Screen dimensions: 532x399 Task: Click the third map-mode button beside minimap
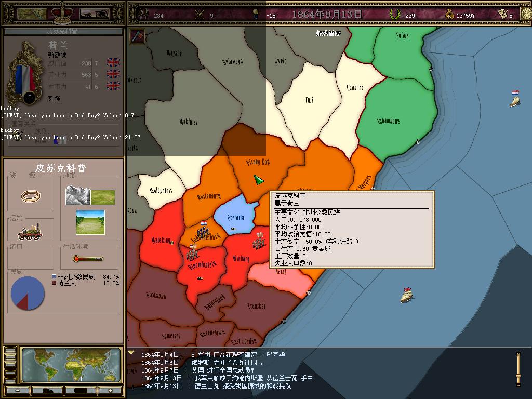[x=10, y=365]
